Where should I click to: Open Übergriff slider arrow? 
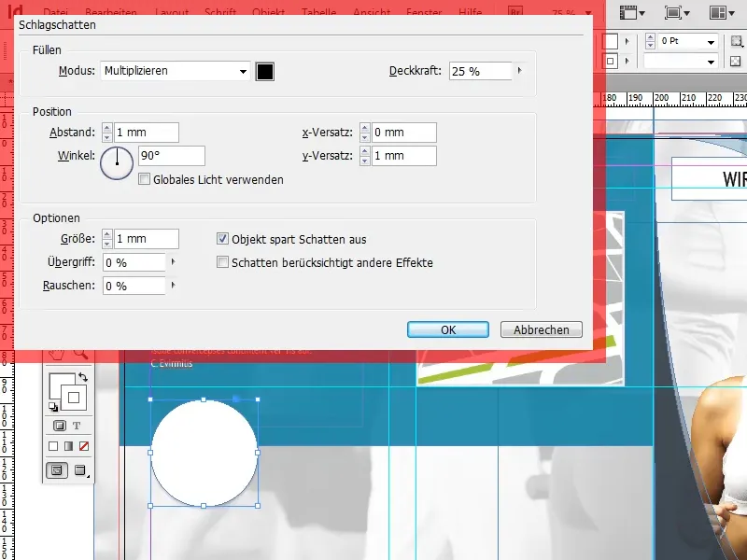pos(173,262)
